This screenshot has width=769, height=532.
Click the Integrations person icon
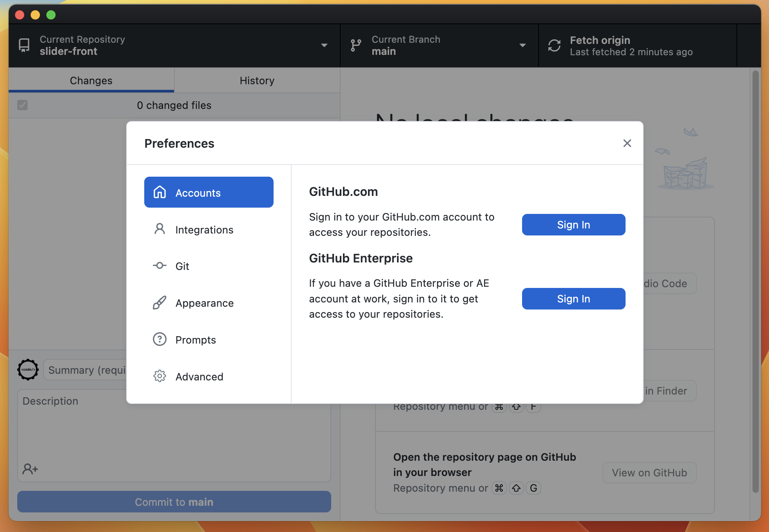[x=160, y=229]
